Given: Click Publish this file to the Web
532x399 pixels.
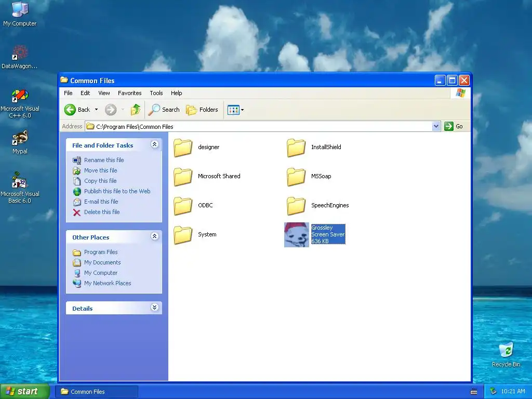Looking at the screenshot, I should (x=117, y=191).
